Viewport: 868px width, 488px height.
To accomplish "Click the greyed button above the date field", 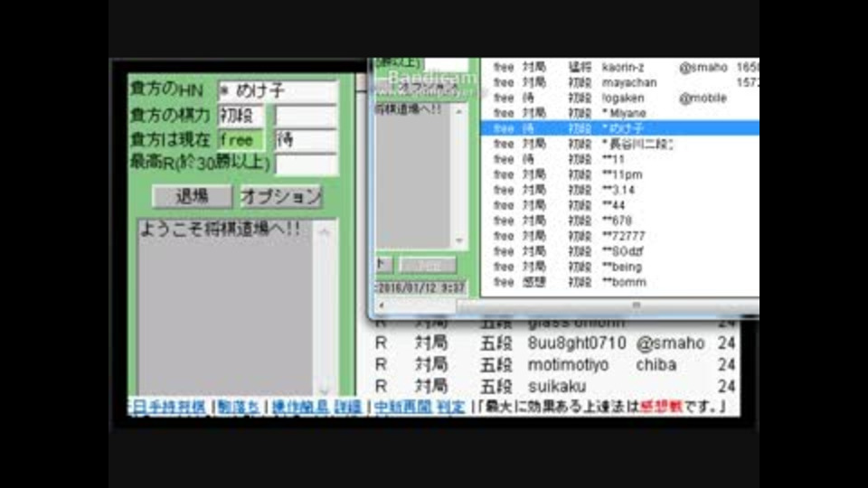I will (x=428, y=265).
